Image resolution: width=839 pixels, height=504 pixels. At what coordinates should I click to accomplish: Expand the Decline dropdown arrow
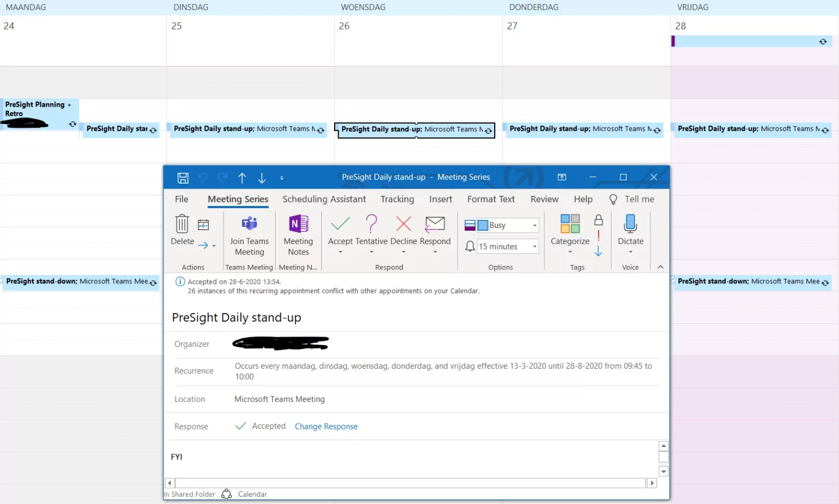tap(403, 252)
